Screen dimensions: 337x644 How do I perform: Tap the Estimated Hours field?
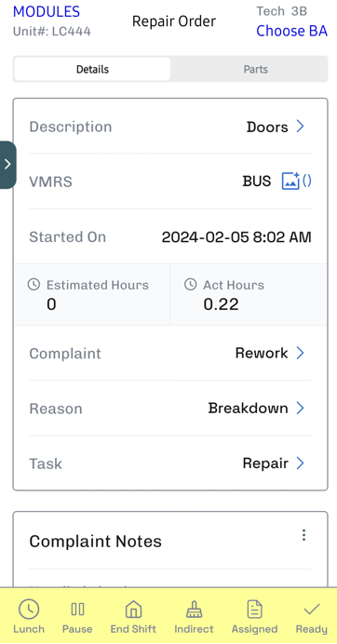pos(92,294)
